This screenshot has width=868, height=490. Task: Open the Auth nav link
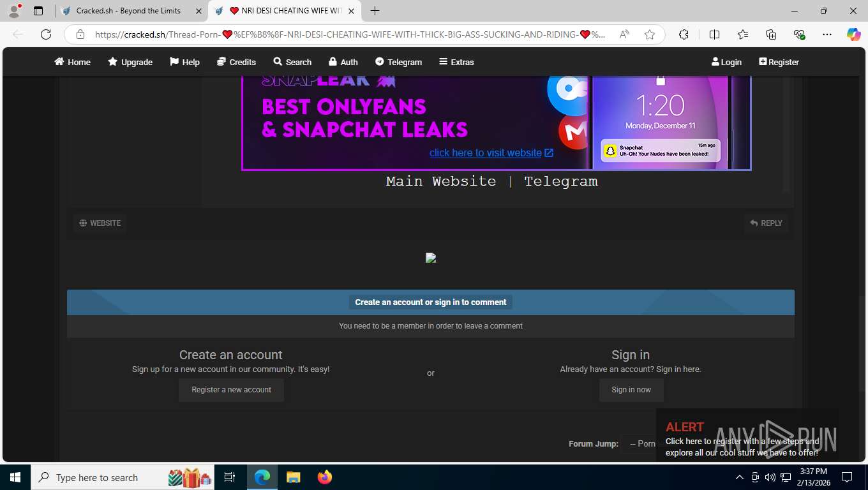click(343, 62)
